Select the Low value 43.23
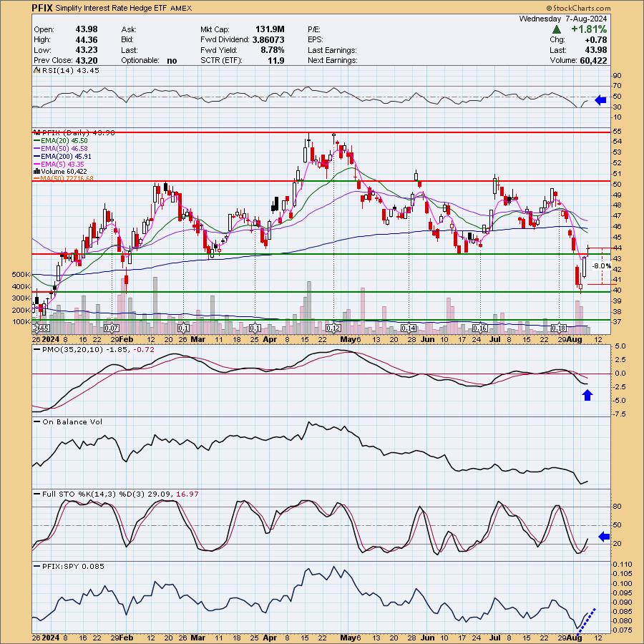This screenshot has width=644, height=644. click(x=87, y=50)
